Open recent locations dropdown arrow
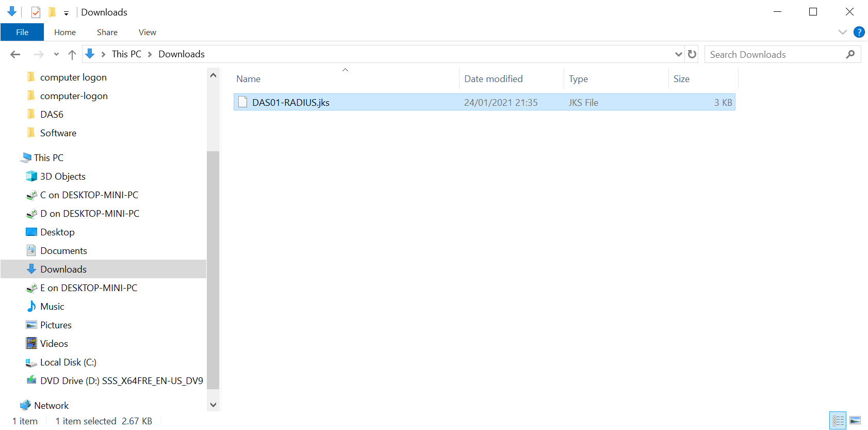 [56, 54]
